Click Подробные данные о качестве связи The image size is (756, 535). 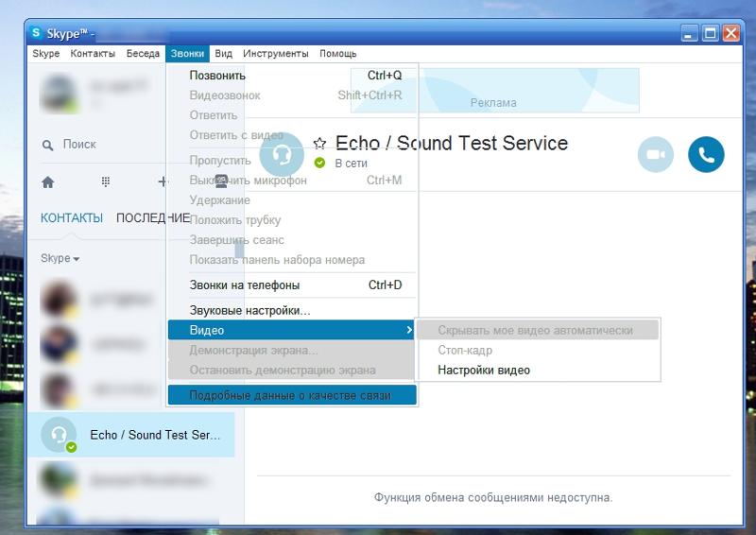pyautogui.click(x=292, y=395)
